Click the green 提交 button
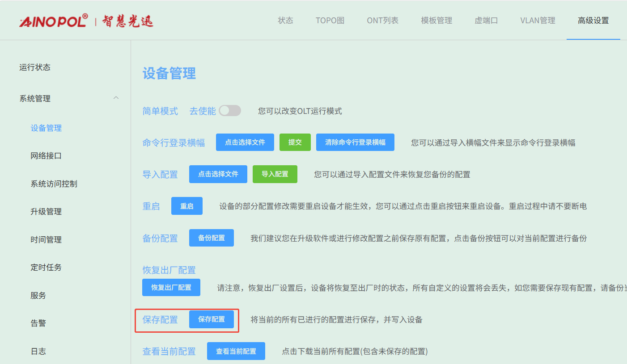Viewport: 627px width, 364px height. coord(295,142)
